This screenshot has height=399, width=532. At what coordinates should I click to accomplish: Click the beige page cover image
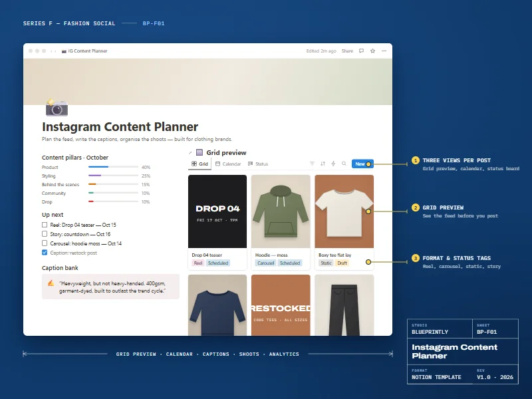[207, 81]
